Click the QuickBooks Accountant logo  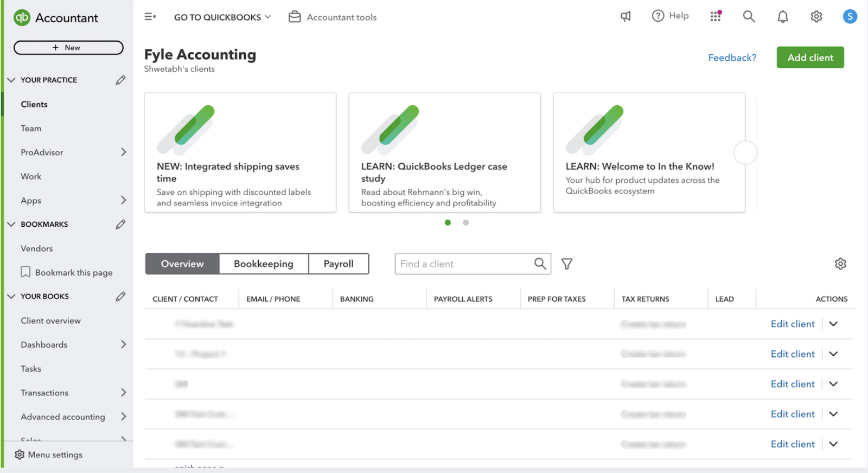[56, 18]
